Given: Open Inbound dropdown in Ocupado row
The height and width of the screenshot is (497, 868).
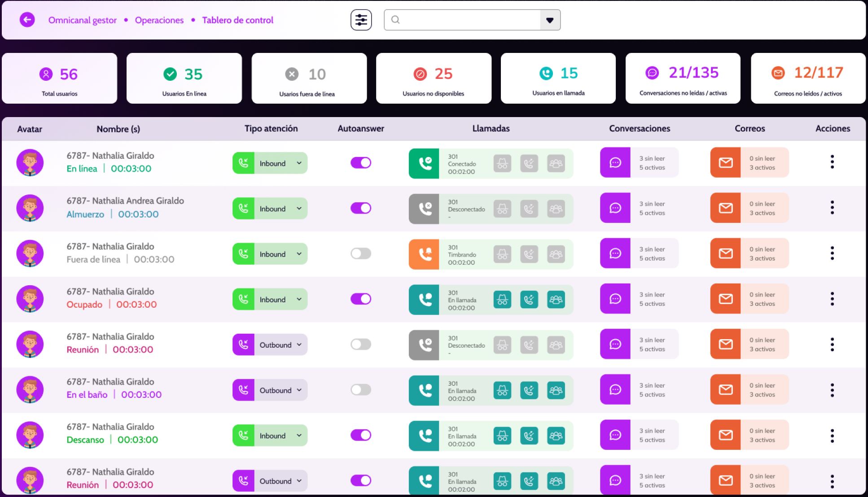Looking at the screenshot, I should pyautogui.click(x=270, y=299).
